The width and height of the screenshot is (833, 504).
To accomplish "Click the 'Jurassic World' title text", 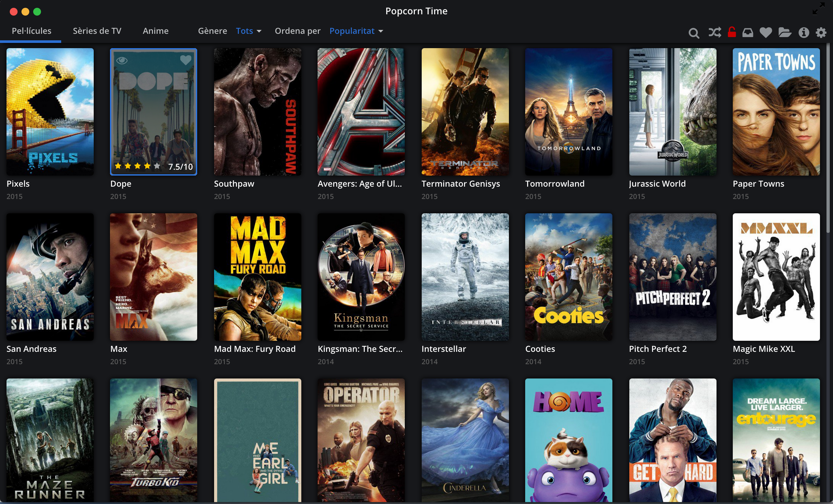I will coord(657,184).
